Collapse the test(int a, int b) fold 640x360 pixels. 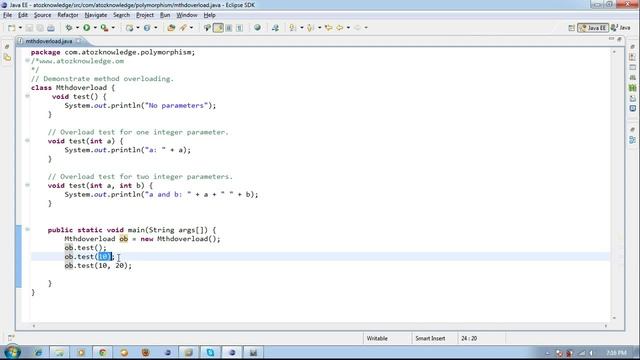coord(27,185)
